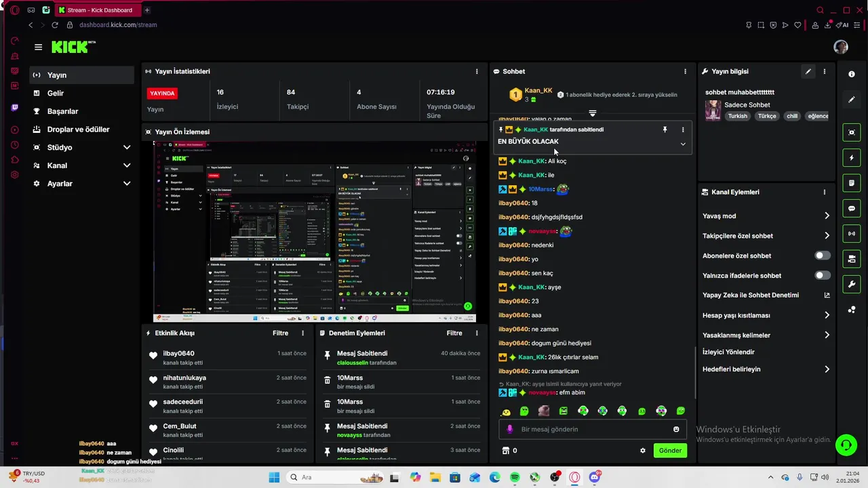
Task: Expand the pinned message chevron
Action: 683,144
